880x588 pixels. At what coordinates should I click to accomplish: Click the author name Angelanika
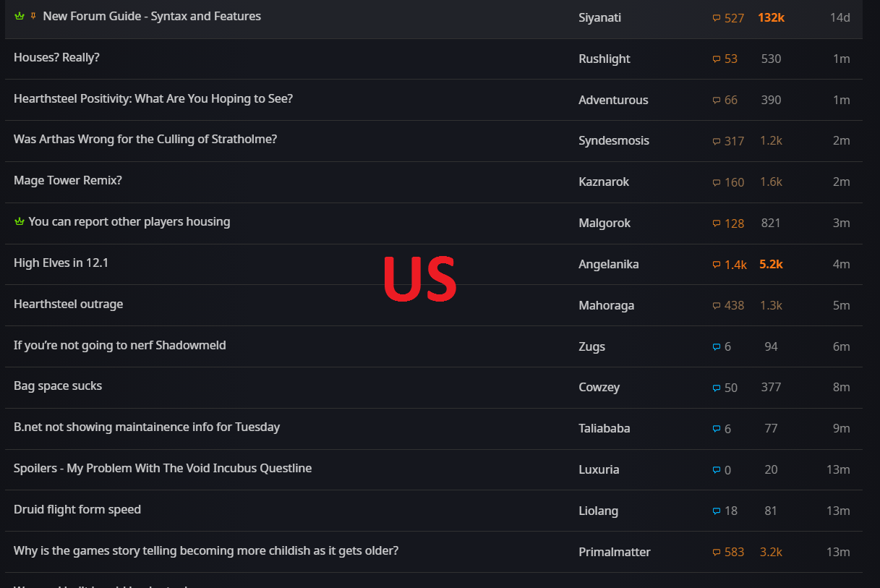[x=608, y=264]
